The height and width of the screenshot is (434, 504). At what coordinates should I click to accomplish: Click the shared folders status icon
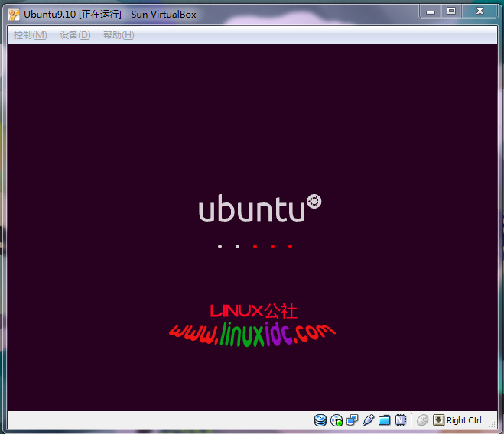click(385, 420)
